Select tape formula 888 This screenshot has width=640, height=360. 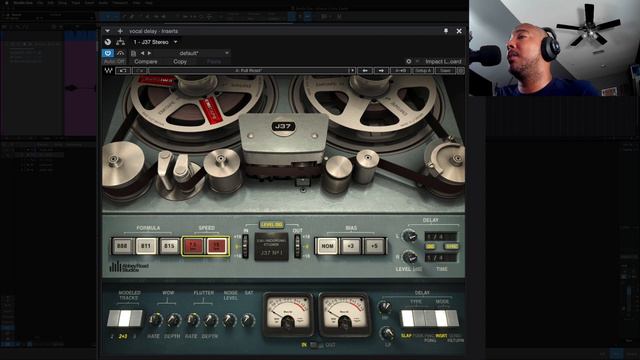pos(122,246)
